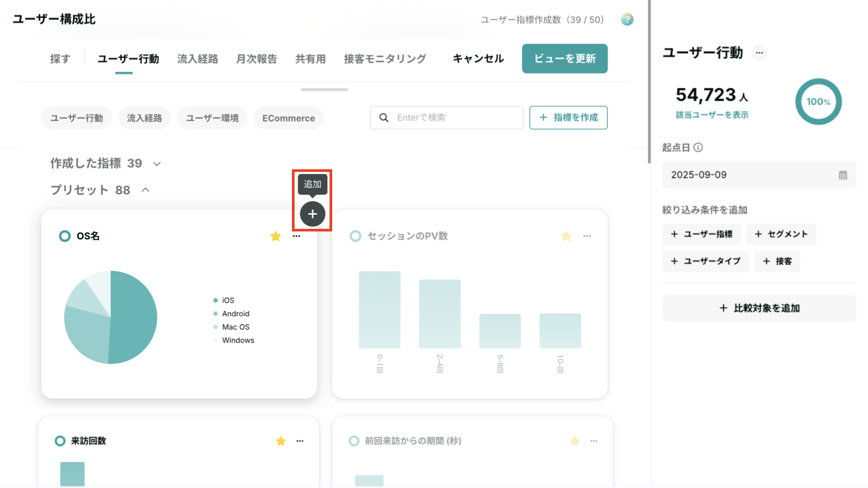Screen dimensions: 868x488
Task: Open more options on 前回来訪からの期間 card
Action: point(594,441)
